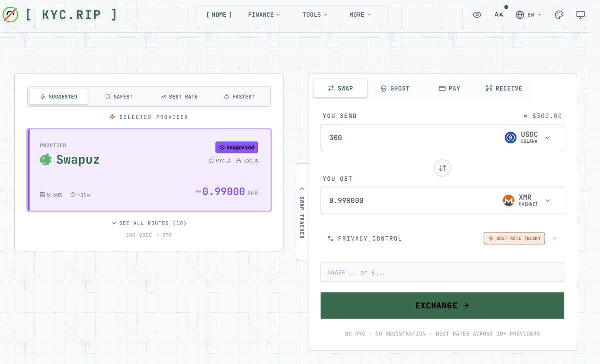Click the purple Suggested badge
Viewport: 600px width, 364px height.
pyautogui.click(x=237, y=147)
